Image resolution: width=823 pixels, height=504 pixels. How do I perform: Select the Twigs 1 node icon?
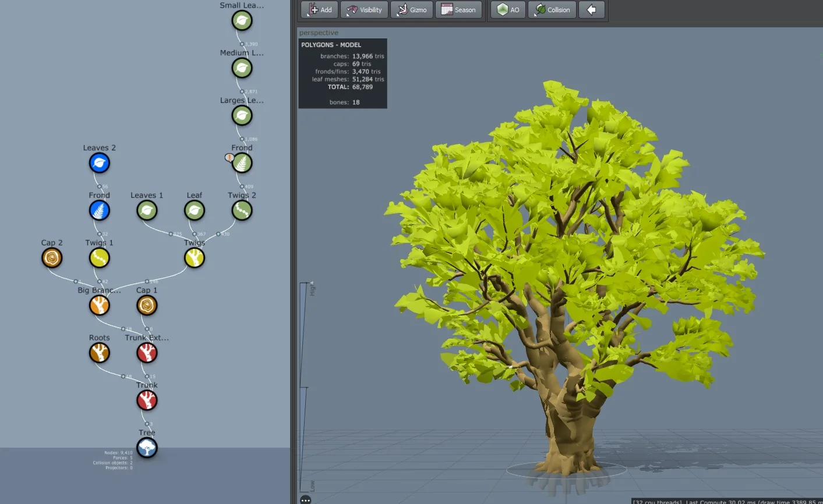pos(100,258)
